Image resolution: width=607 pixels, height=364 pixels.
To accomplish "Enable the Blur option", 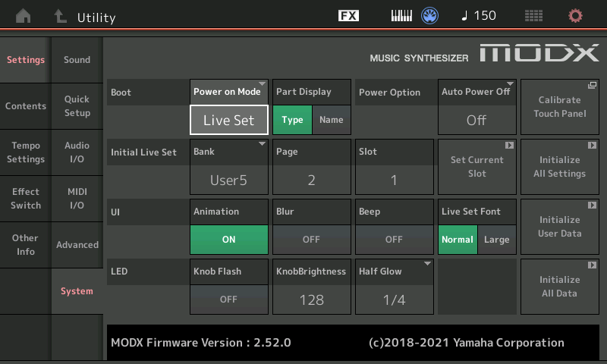I will [311, 239].
